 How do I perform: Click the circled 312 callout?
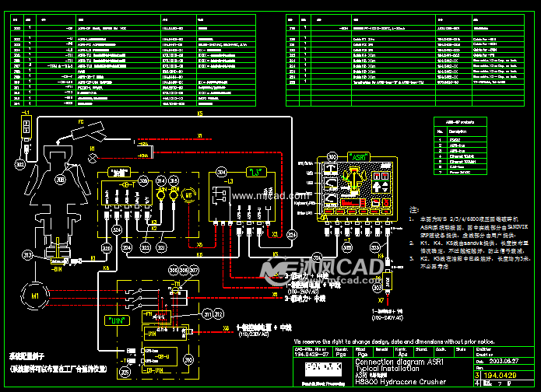(219, 314)
